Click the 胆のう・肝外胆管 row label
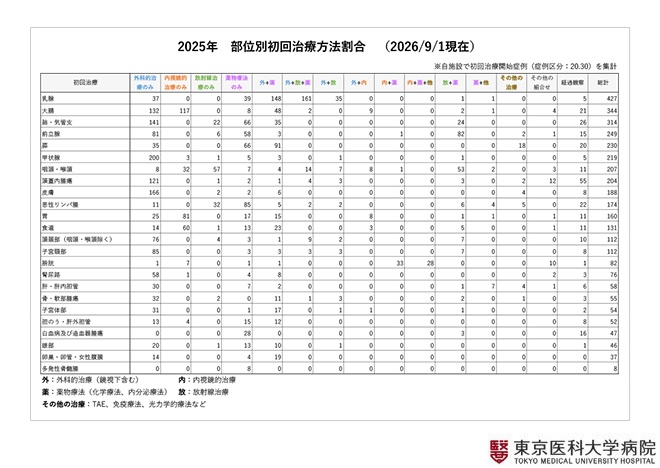 [66, 322]
